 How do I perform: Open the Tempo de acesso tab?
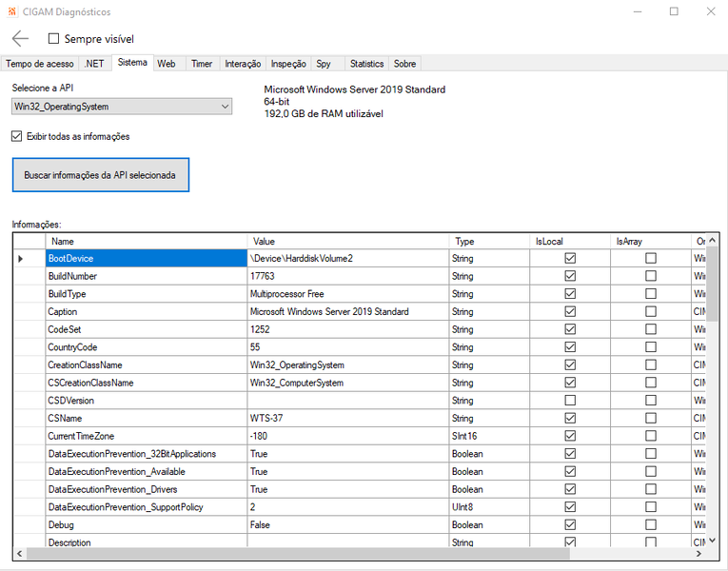click(x=40, y=64)
